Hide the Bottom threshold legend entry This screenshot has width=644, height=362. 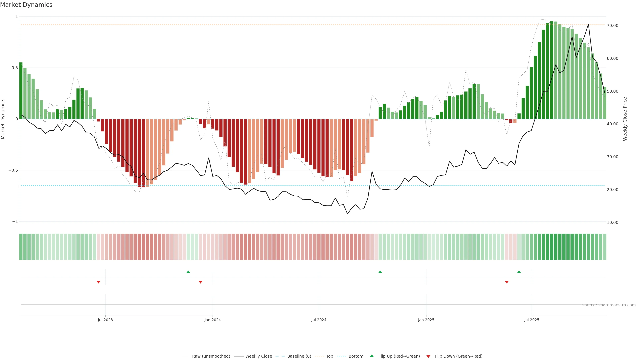(x=356, y=356)
